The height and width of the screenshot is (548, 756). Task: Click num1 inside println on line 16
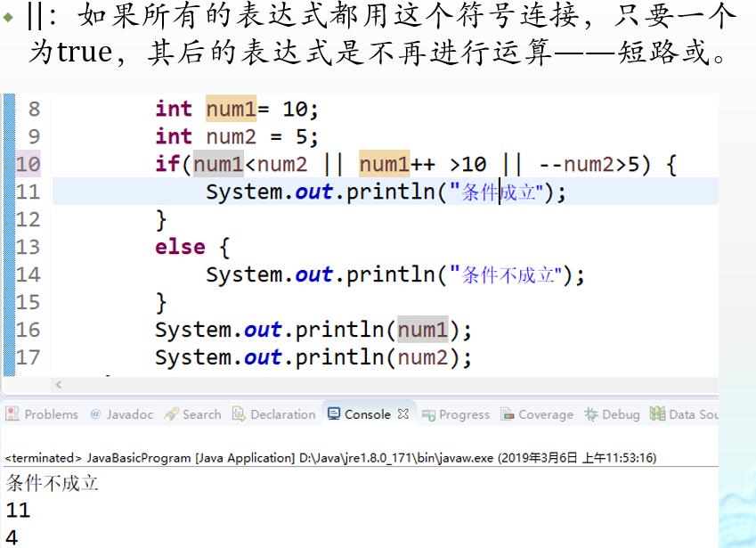point(423,330)
